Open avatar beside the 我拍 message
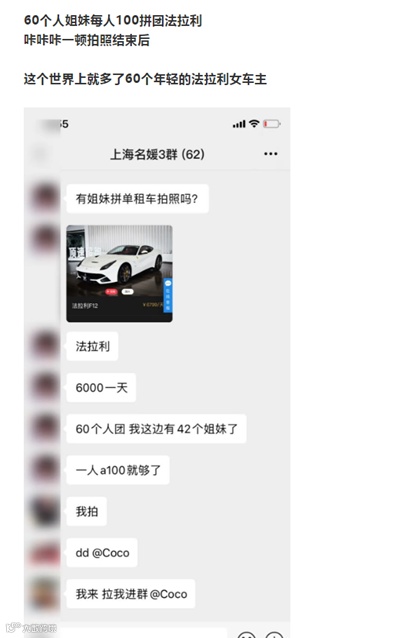 tap(45, 511)
